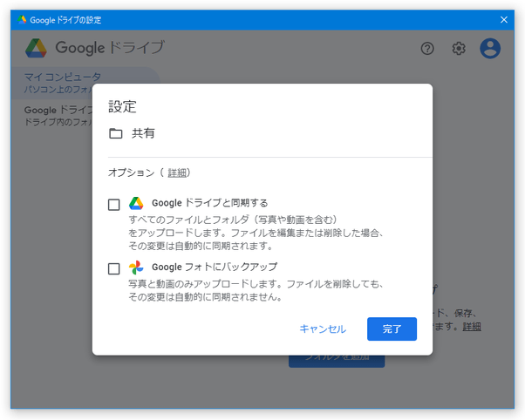This screenshot has height=420, width=525.
Task: Open the settings gear icon
Action: [x=459, y=49]
